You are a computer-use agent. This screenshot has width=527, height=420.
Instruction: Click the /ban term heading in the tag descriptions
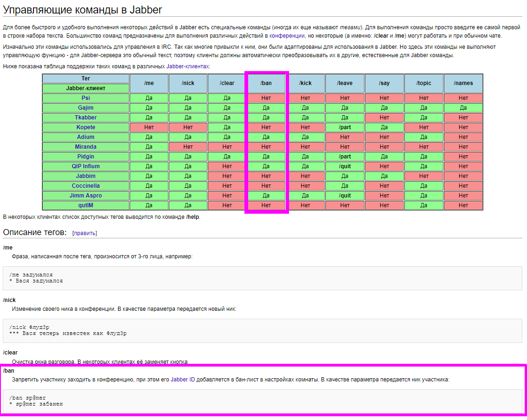pyautogui.click(x=9, y=371)
